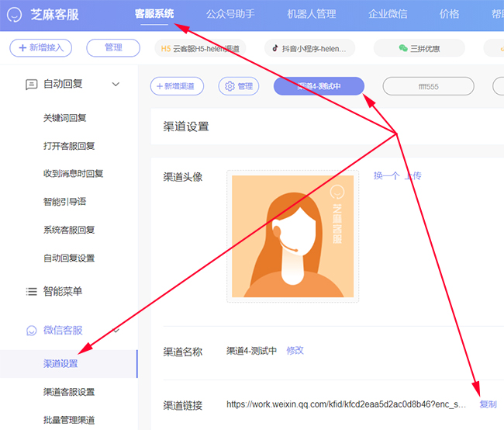The height and width of the screenshot is (430, 504).
Task: Open 渠道客服设置 in sidebar
Action: tap(69, 392)
